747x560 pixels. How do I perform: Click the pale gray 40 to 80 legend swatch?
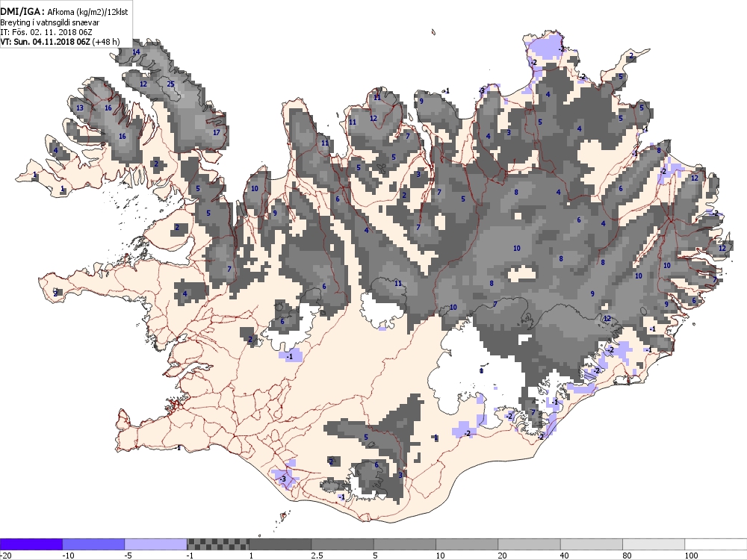592,544
